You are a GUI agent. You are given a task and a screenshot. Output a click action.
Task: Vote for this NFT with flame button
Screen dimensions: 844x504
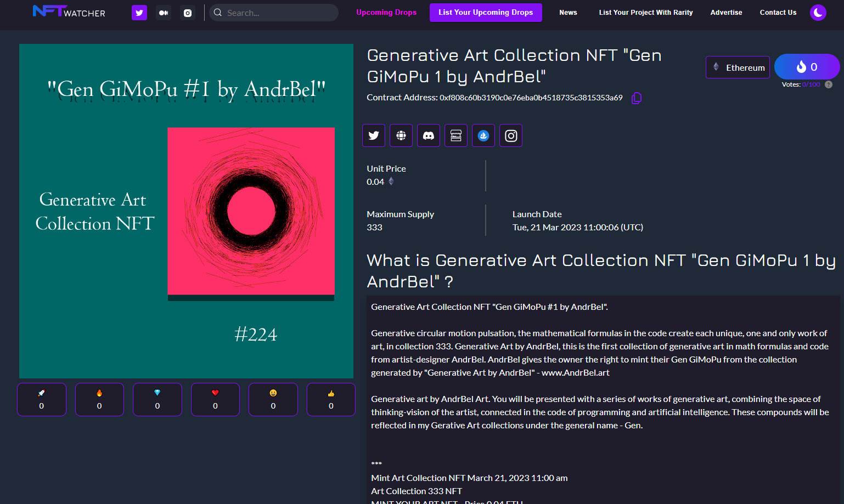(x=807, y=67)
